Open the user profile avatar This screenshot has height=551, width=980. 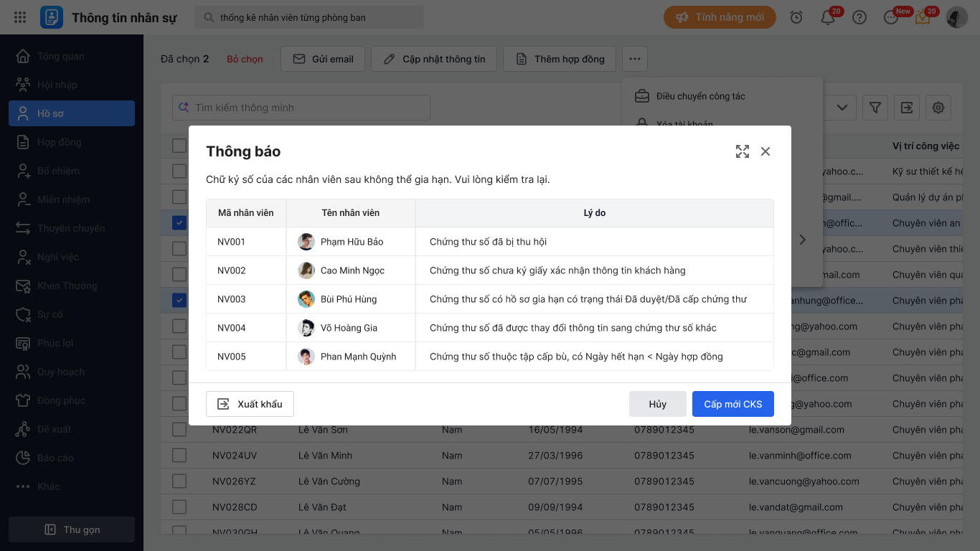coord(957,17)
